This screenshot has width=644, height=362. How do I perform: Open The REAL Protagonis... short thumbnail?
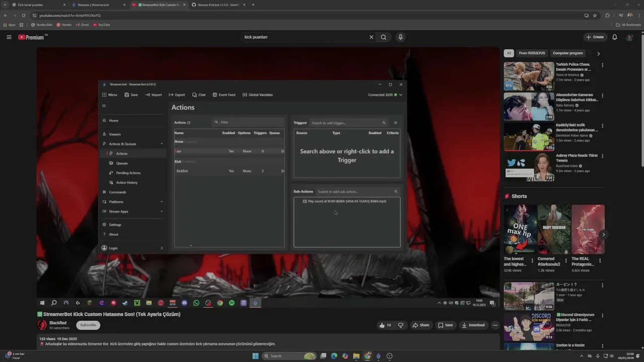588,229
